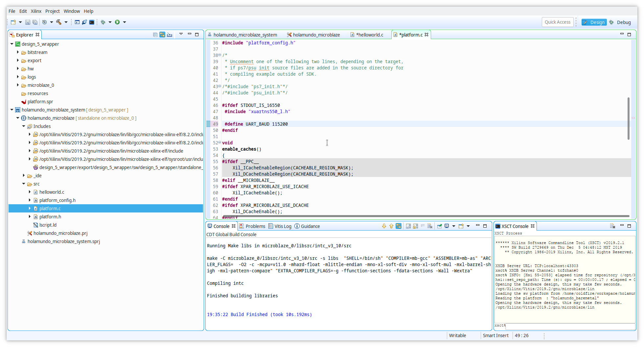Click the editor horizontal scrollbar
This screenshot has height=347, width=644.
(426, 216)
